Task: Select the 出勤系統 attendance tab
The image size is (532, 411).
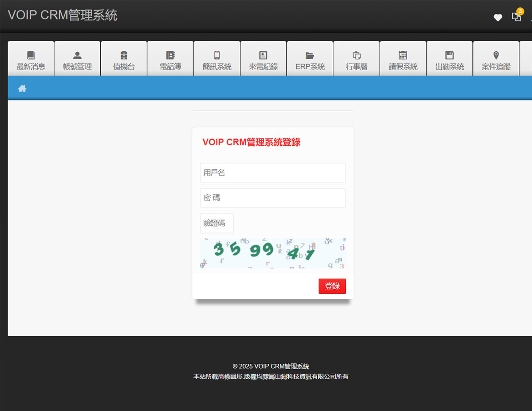Action: coord(449,60)
